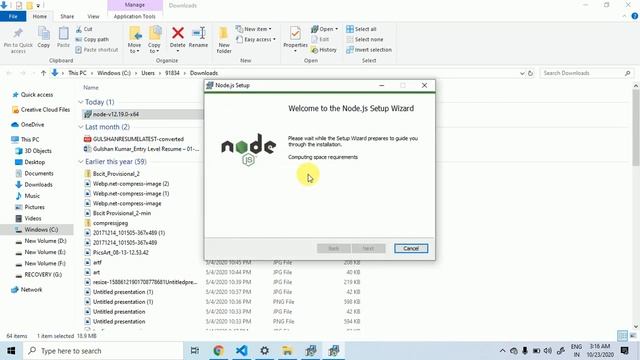Screen dimensions: 640x360
Task: Click Users in the address path
Action: pyautogui.click(x=148, y=73)
